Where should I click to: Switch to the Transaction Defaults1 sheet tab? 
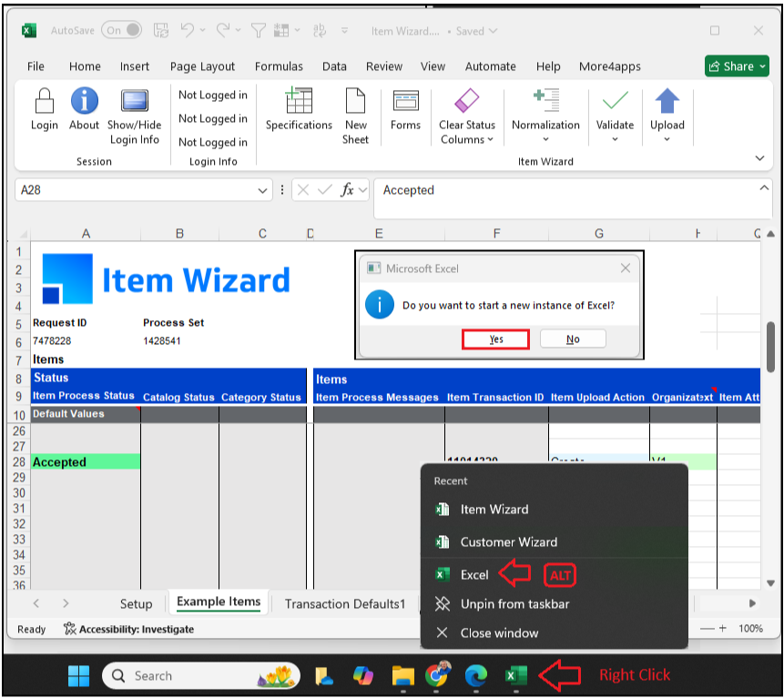(344, 602)
